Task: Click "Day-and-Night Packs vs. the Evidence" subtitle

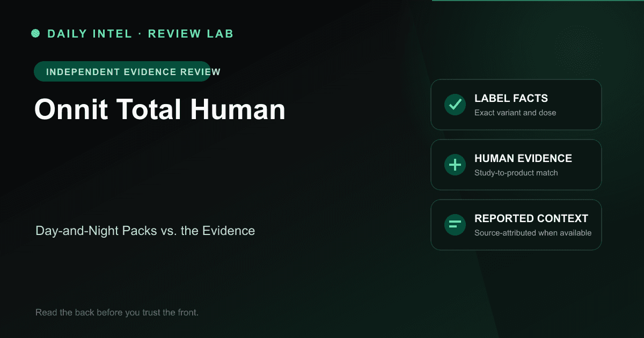Action: click(145, 231)
